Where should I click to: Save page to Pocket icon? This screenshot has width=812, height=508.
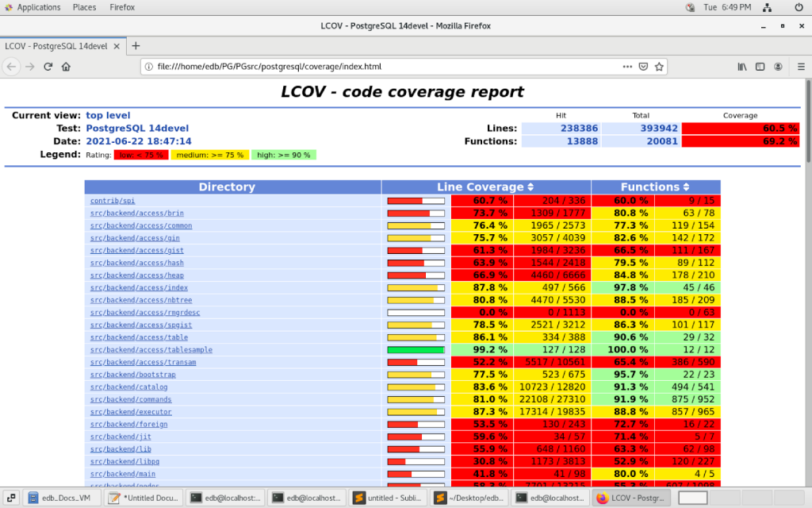click(643, 67)
